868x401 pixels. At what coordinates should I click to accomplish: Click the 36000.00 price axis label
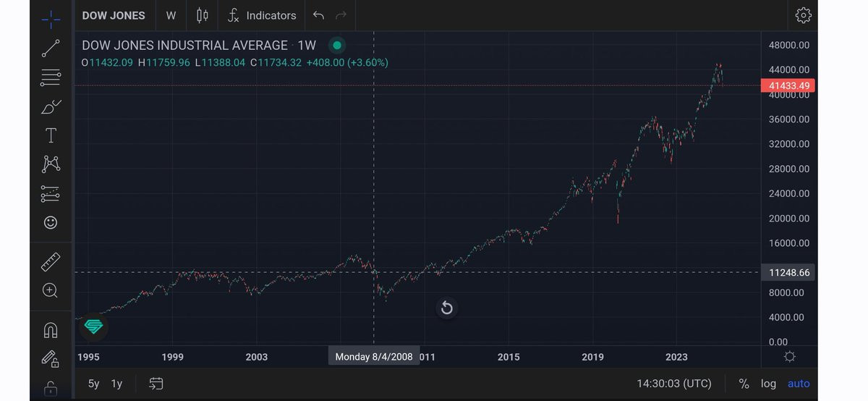(x=788, y=119)
